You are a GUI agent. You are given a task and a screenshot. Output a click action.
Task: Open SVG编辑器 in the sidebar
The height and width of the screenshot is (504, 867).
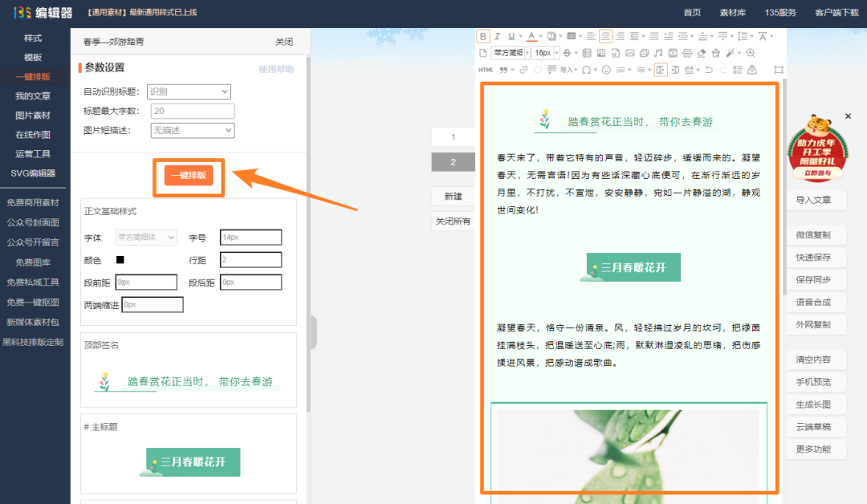(x=33, y=173)
